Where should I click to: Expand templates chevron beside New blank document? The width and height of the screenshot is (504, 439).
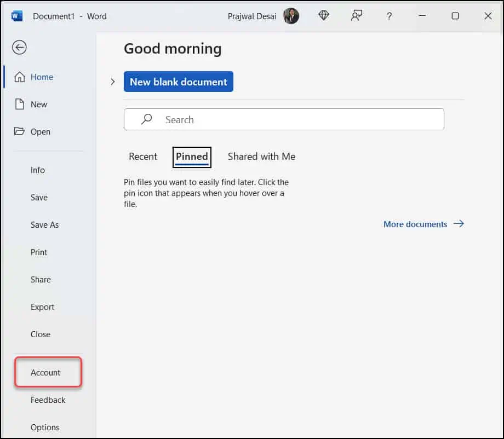tap(112, 82)
